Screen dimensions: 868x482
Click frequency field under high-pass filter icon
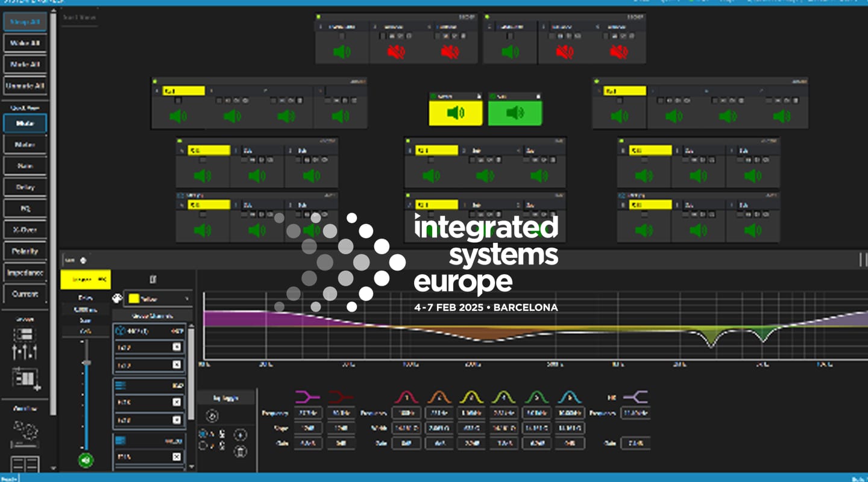(307, 413)
